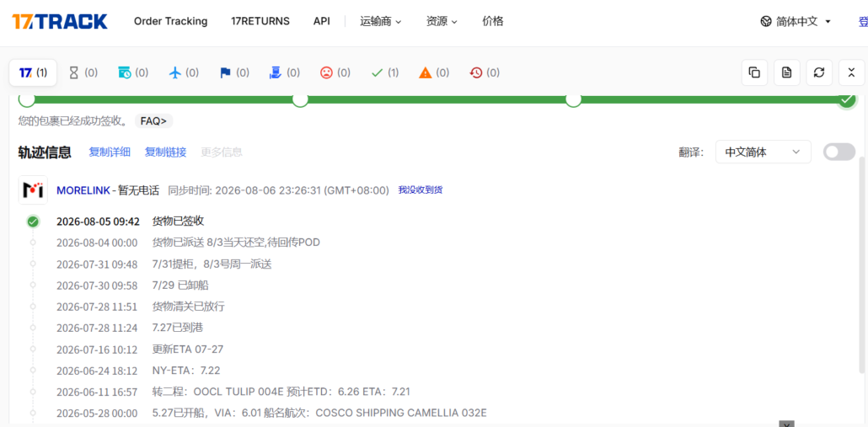Open the 中文简体 translation language dropdown
The image size is (868, 427).
764,152
